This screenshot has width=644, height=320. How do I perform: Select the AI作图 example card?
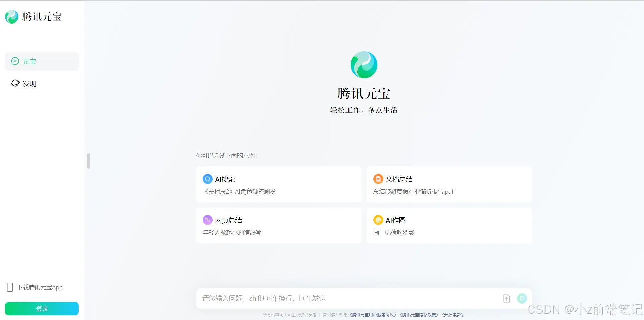point(449,225)
